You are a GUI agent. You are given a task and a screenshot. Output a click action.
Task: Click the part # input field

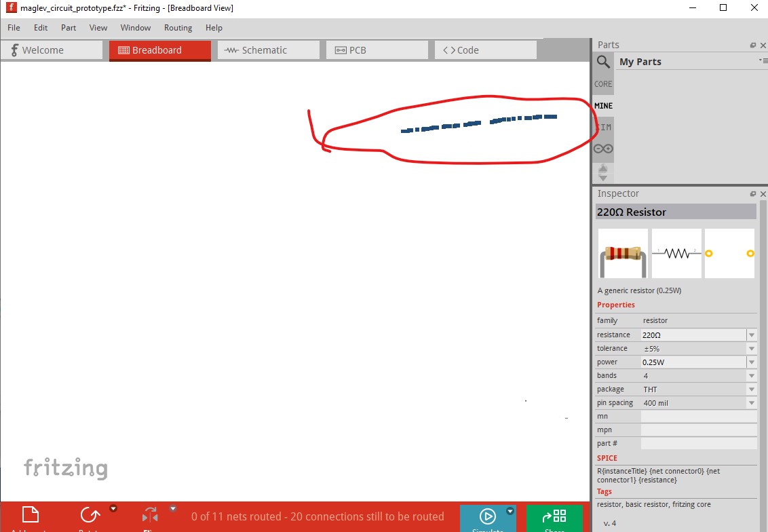coord(699,443)
